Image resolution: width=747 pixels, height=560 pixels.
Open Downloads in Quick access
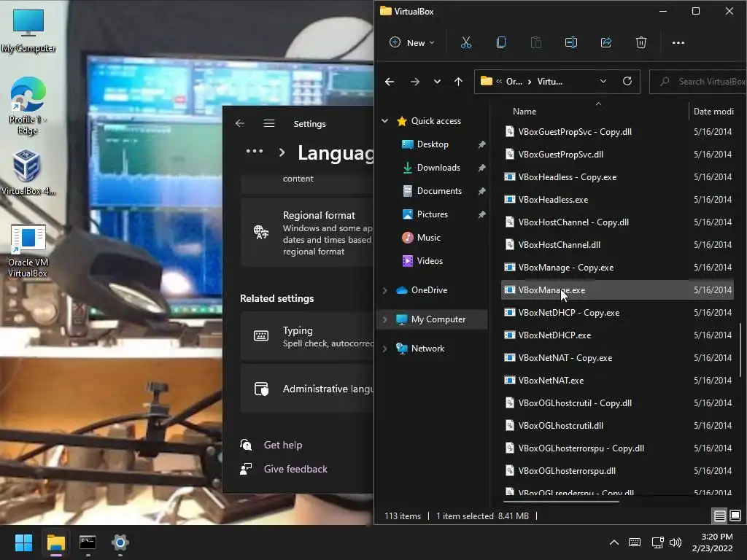[x=438, y=168]
